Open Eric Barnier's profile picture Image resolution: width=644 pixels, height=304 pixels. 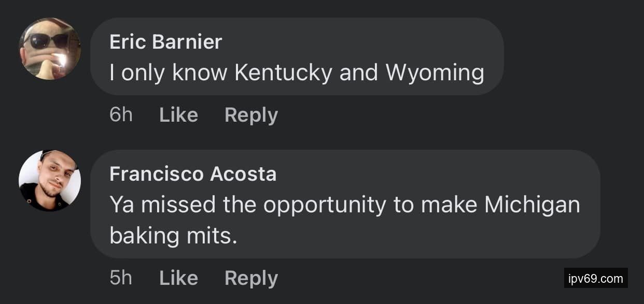(50, 49)
